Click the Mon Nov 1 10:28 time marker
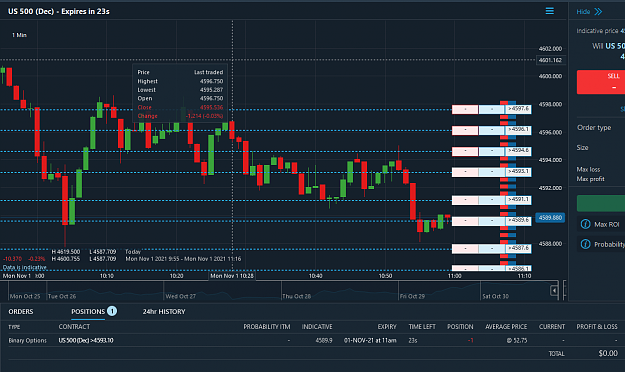The width and height of the screenshot is (625, 372). click(232, 276)
